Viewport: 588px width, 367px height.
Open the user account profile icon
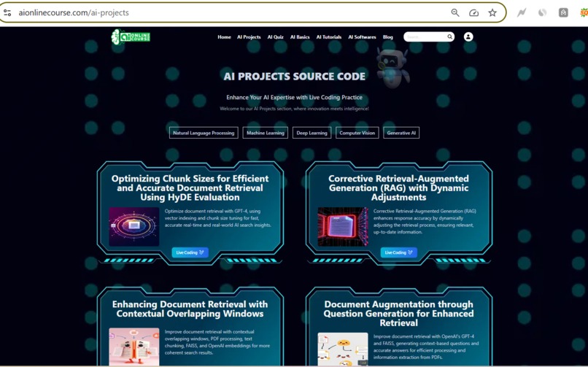468,36
